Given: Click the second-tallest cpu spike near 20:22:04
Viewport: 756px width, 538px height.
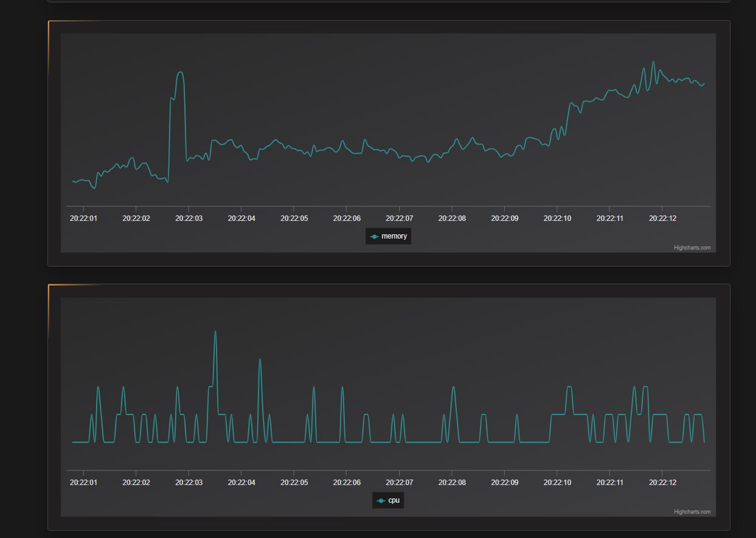Looking at the screenshot, I should (x=260, y=359).
